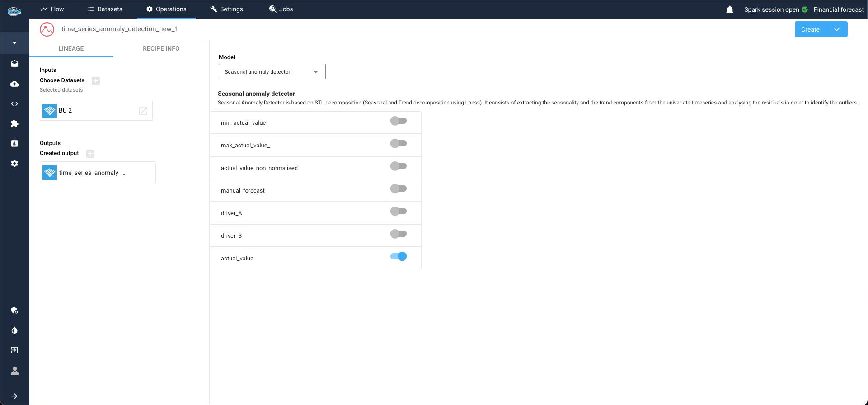Click the Create button
868x405 pixels.
pos(810,29)
